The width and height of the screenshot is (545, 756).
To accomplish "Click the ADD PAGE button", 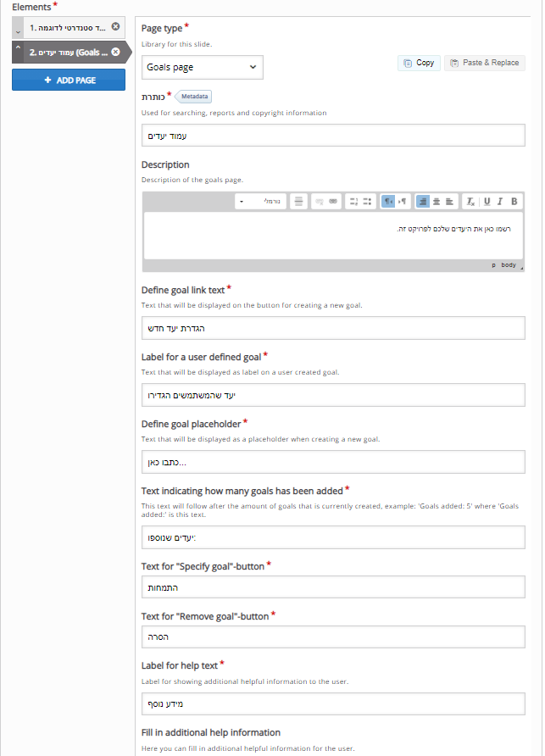I will (x=68, y=80).
